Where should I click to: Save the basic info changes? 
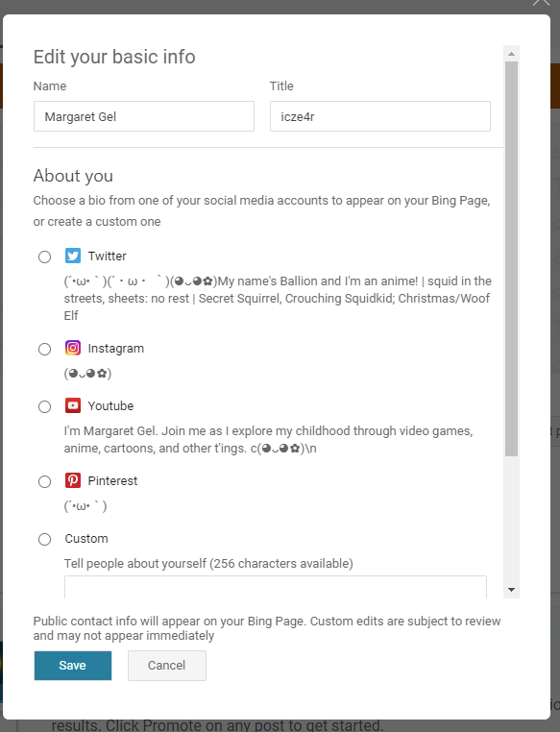click(x=73, y=666)
